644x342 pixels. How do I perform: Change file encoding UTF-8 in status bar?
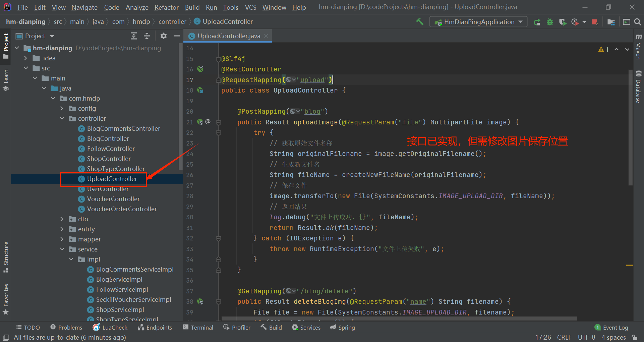(587, 337)
